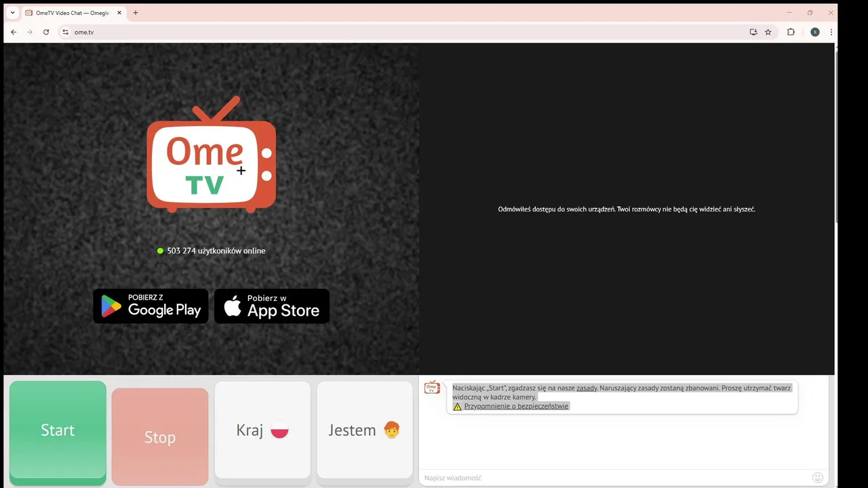Click the browser back arrow
This screenshot has width=868, height=488.
pos(14,32)
